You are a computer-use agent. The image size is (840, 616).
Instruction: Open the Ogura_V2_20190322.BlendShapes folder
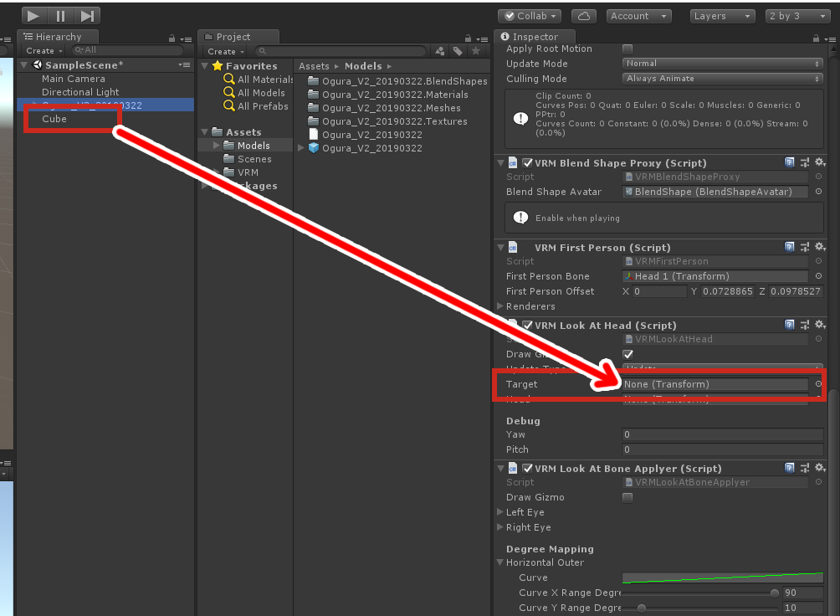coord(397,81)
